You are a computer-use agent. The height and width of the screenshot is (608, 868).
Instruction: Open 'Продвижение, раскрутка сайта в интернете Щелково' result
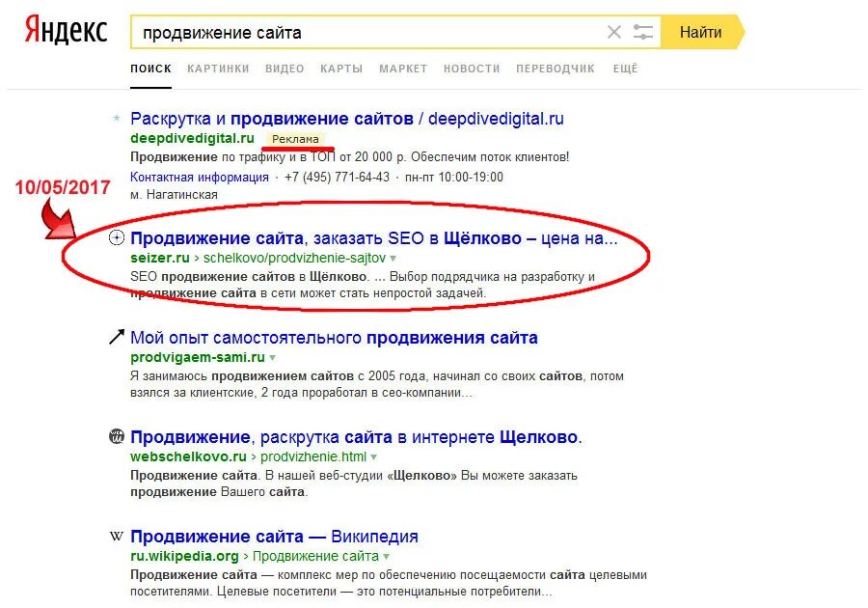click(356, 437)
